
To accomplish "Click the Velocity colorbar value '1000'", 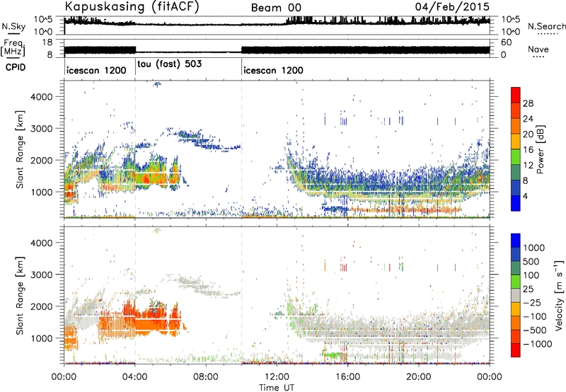I will coord(534,248).
